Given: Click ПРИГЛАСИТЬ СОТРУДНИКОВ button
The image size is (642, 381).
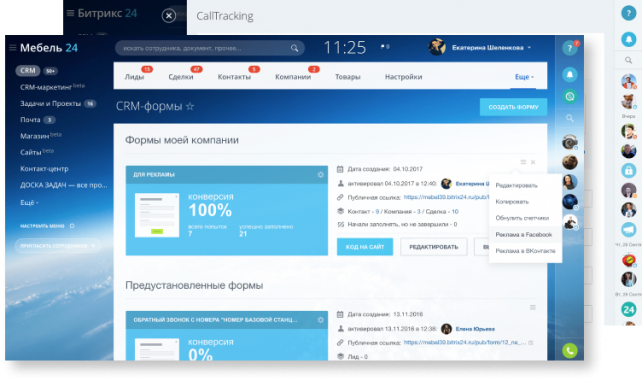Looking at the screenshot, I should (x=58, y=246).
